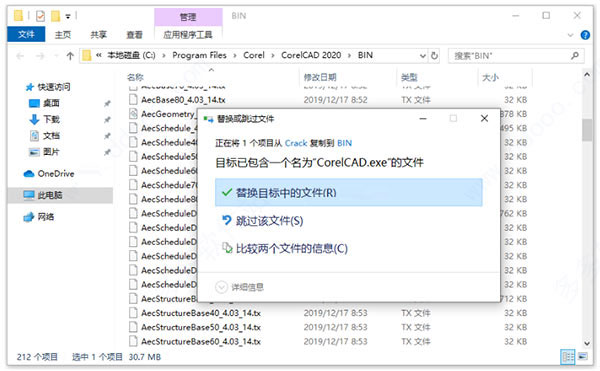This screenshot has height=371, width=600.
Task: Click the CorelCAD 2020 breadcrumb segment
Action: [x=311, y=55]
